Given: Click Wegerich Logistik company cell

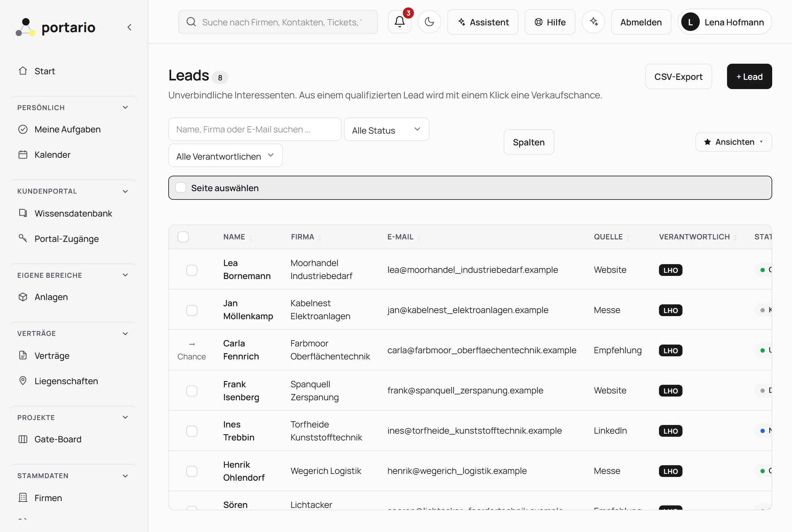Looking at the screenshot, I should click(x=326, y=470).
